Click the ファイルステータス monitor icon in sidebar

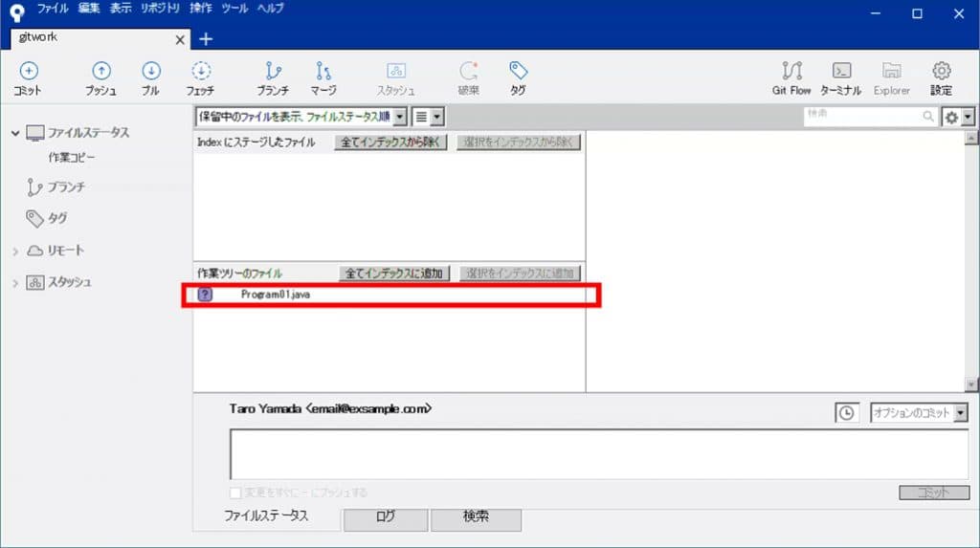click(x=35, y=133)
